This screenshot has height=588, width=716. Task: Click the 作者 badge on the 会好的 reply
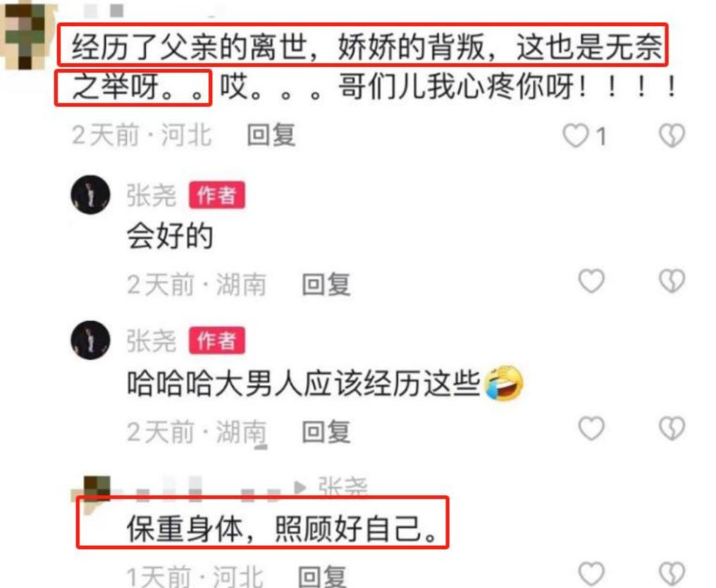217,195
